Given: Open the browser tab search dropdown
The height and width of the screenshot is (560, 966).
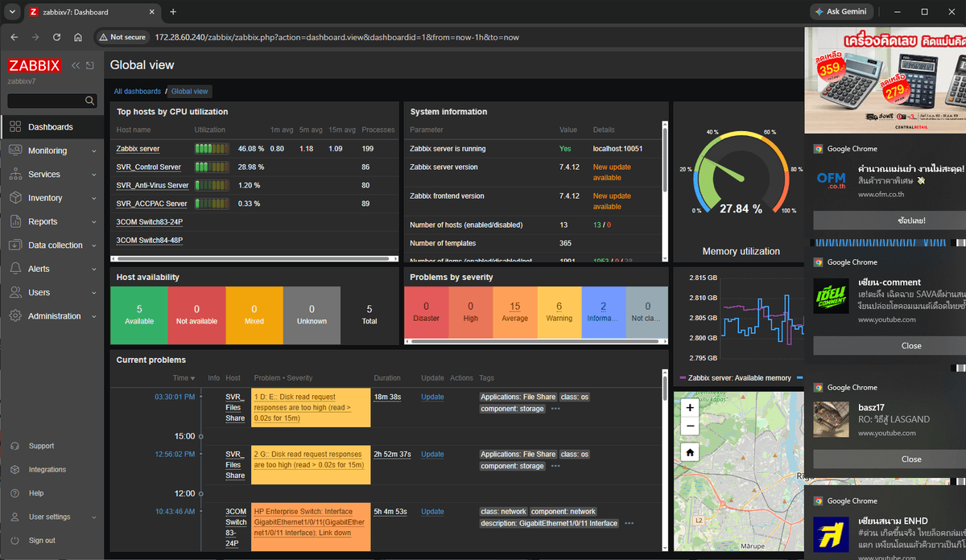Looking at the screenshot, I should click(x=11, y=12).
